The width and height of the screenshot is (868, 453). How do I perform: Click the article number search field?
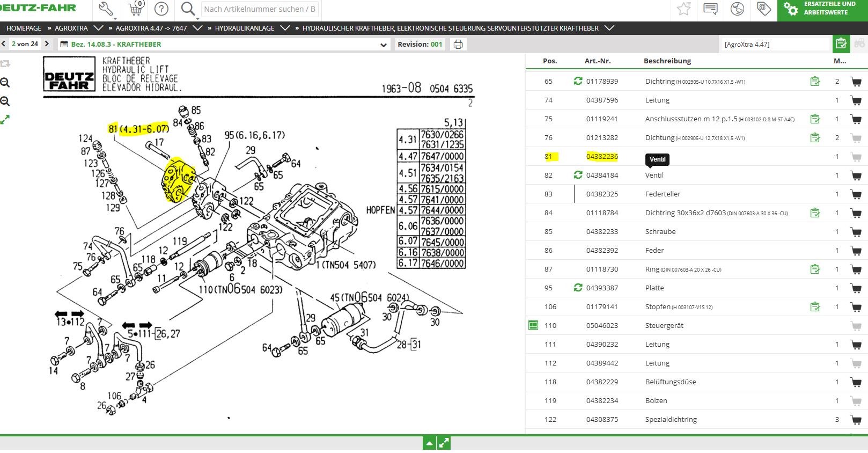point(260,9)
